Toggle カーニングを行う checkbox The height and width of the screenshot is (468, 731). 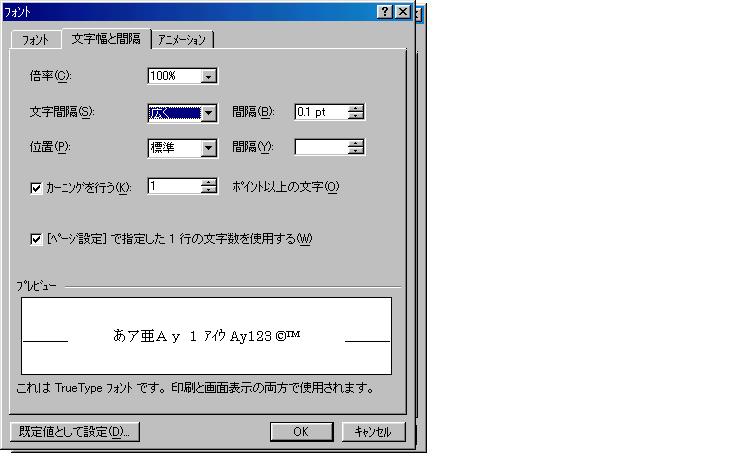(x=36, y=188)
